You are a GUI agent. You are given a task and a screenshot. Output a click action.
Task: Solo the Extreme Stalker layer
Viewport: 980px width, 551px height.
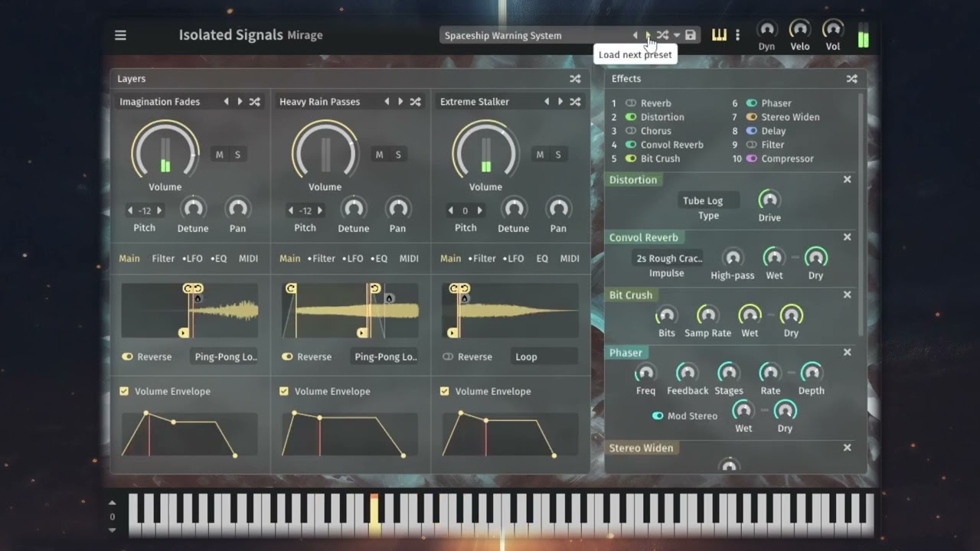pyautogui.click(x=558, y=155)
